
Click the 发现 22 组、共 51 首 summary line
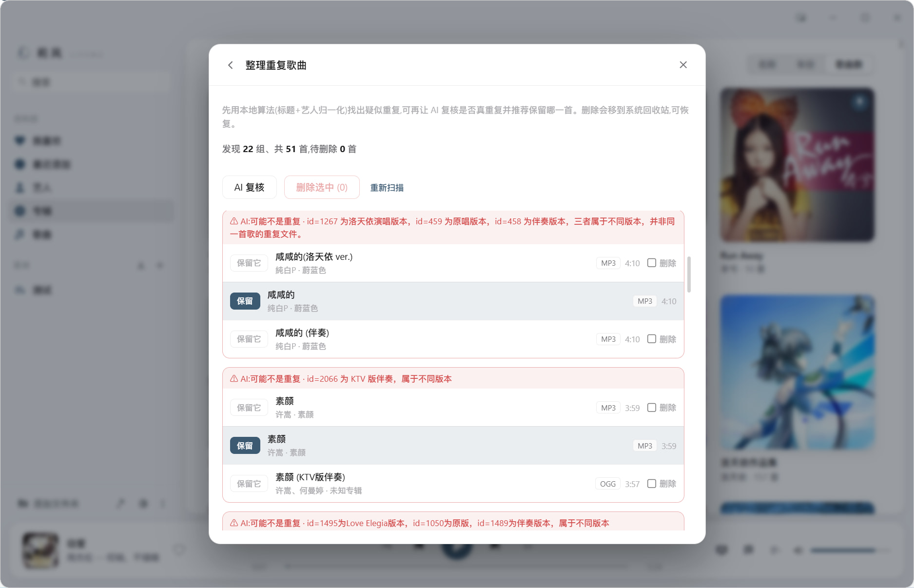(289, 149)
